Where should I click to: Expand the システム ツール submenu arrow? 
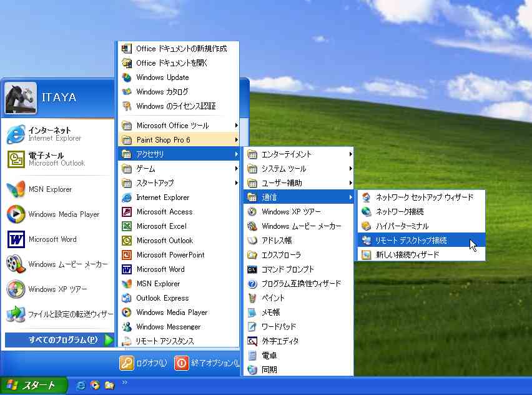coord(350,169)
